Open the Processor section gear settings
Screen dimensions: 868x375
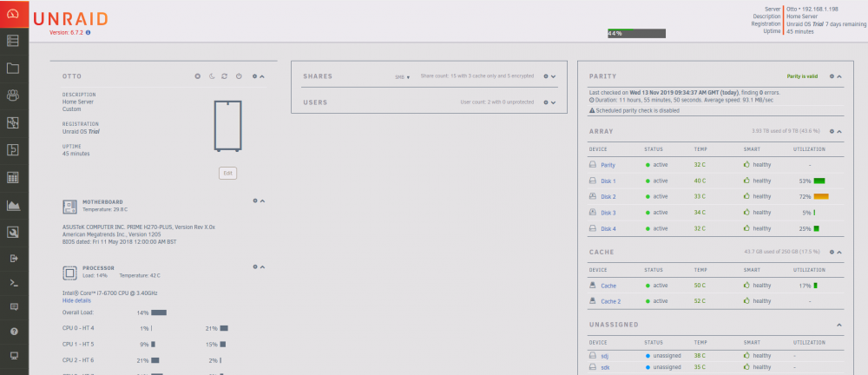tap(255, 266)
